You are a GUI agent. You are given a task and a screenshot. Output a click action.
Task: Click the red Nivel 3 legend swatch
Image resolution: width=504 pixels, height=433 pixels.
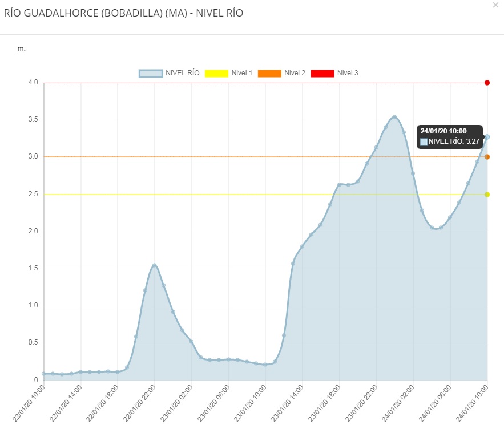click(322, 73)
